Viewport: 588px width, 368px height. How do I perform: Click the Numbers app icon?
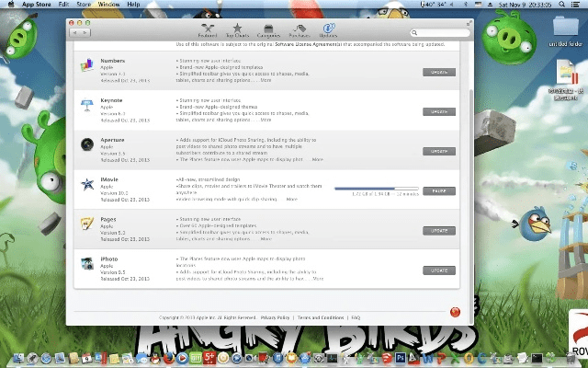click(x=86, y=65)
